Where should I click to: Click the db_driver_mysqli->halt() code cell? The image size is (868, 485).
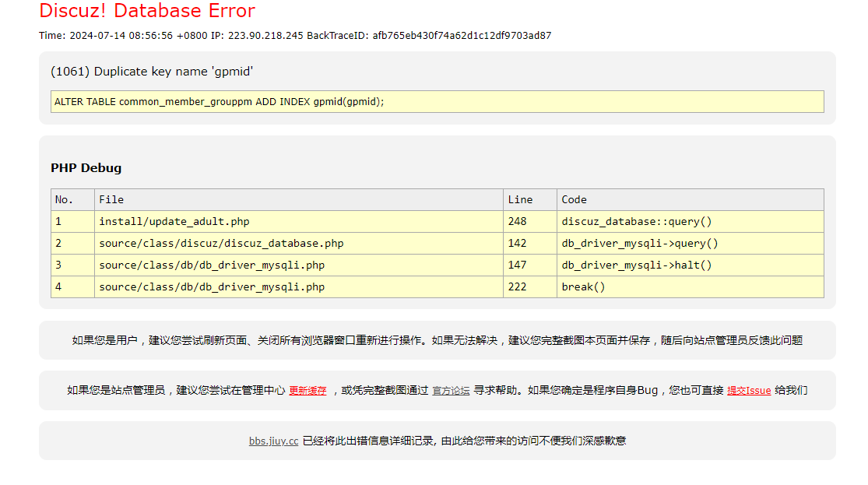coord(636,265)
